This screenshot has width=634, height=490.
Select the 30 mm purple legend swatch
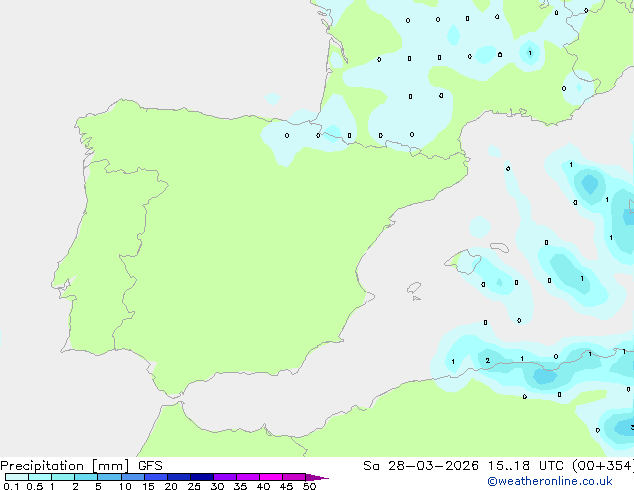click(x=225, y=477)
